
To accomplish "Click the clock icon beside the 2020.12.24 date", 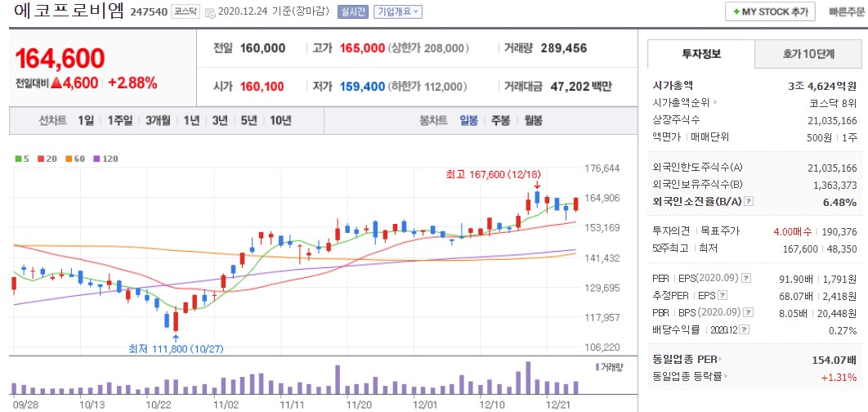I will (x=210, y=12).
